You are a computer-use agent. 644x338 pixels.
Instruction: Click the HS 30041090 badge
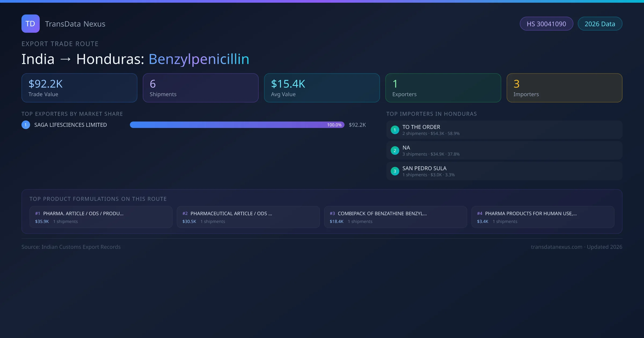click(x=546, y=24)
